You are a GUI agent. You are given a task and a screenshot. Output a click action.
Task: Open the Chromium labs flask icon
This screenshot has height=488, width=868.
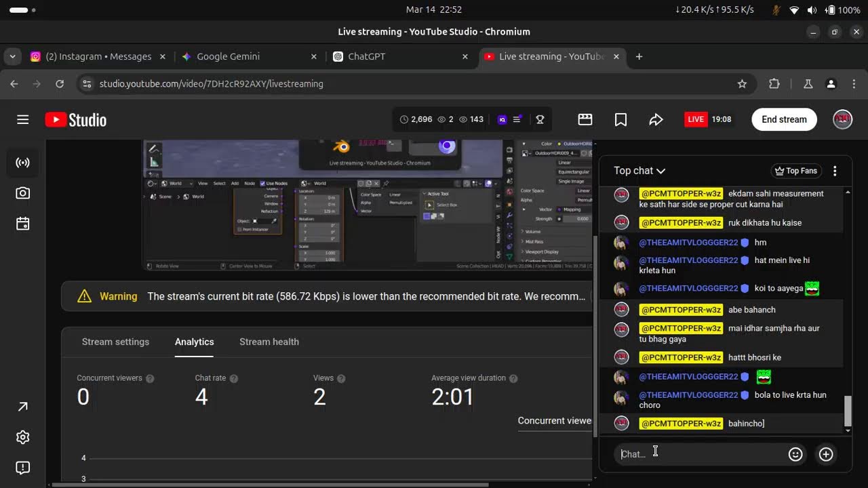pyautogui.click(x=808, y=84)
